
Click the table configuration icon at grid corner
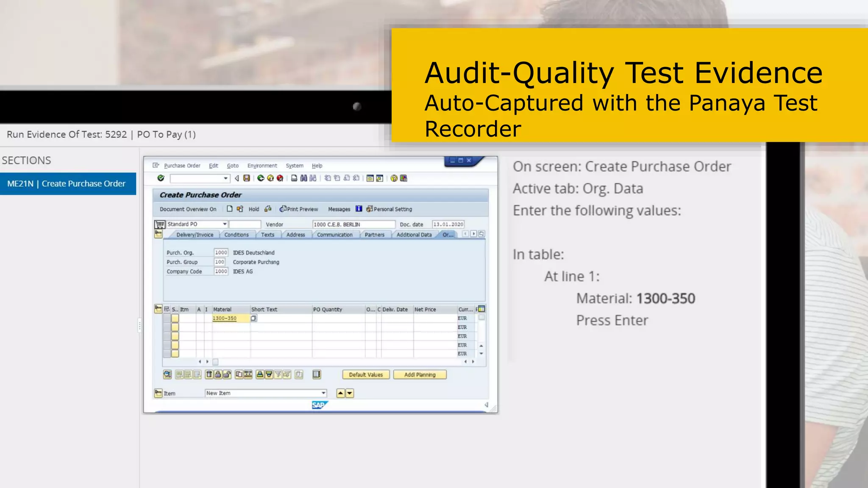pos(481,309)
